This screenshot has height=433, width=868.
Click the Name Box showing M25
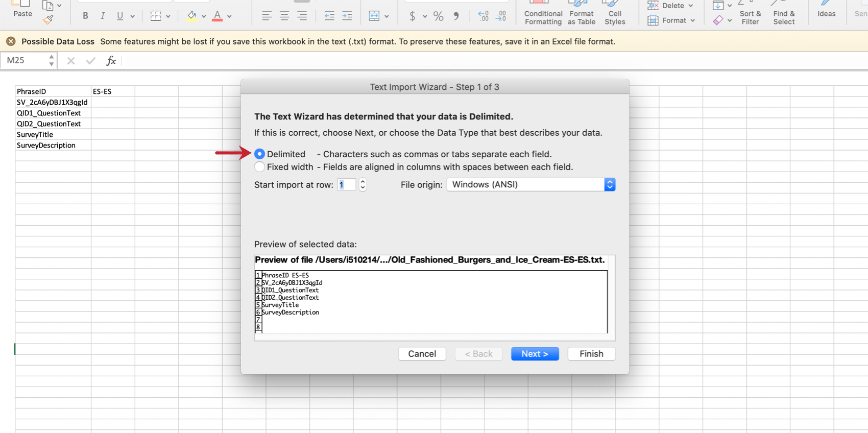[25, 60]
